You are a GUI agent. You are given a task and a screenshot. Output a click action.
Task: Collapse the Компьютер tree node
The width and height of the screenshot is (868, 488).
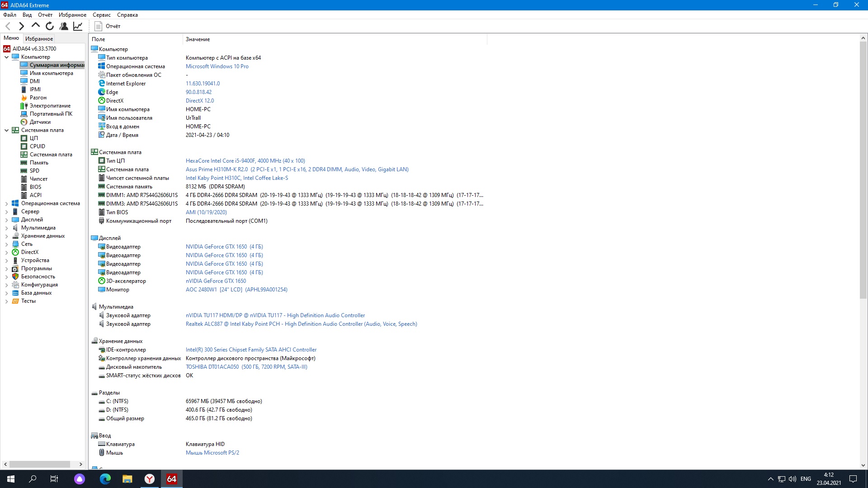pyautogui.click(x=6, y=57)
